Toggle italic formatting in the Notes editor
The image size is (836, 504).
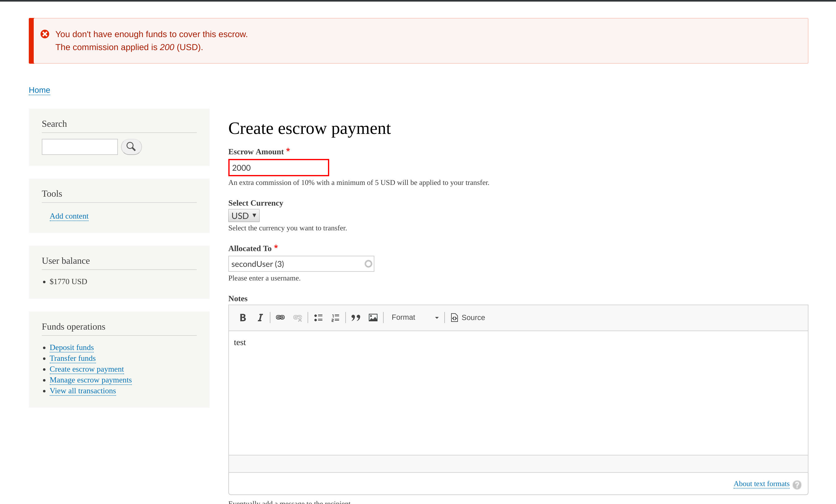click(x=260, y=318)
